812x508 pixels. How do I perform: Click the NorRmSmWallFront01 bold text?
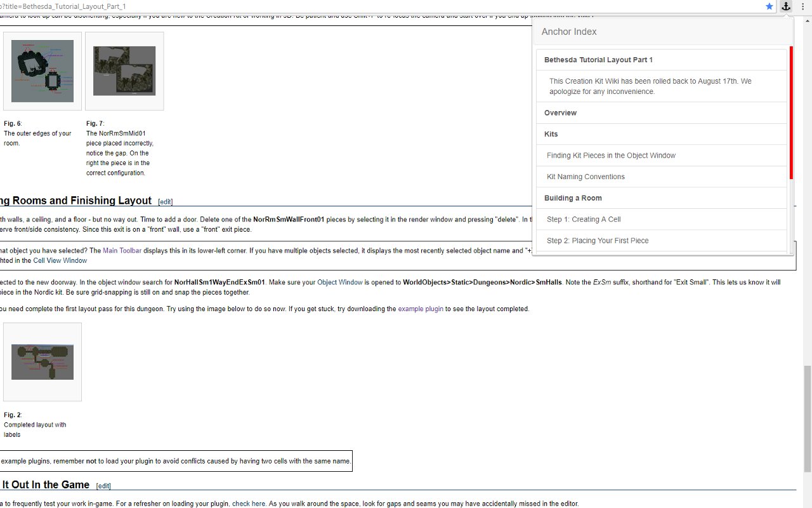tap(289, 220)
